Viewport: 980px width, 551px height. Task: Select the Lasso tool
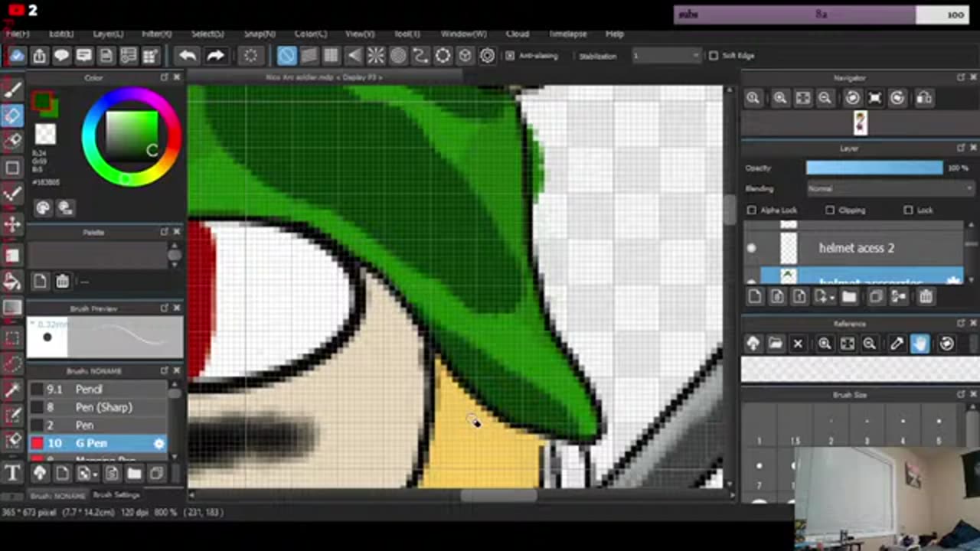(x=12, y=363)
